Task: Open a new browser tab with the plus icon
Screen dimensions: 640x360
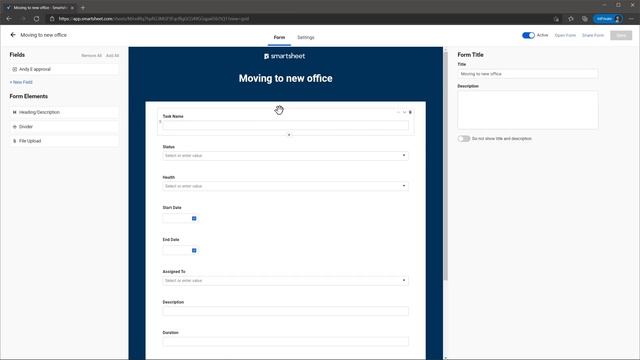Action: pos(83,8)
